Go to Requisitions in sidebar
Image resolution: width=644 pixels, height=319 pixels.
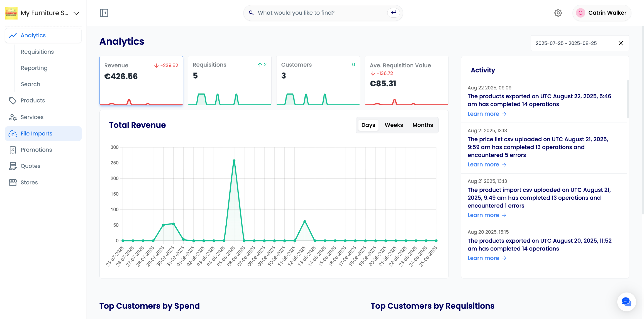(37, 52)
